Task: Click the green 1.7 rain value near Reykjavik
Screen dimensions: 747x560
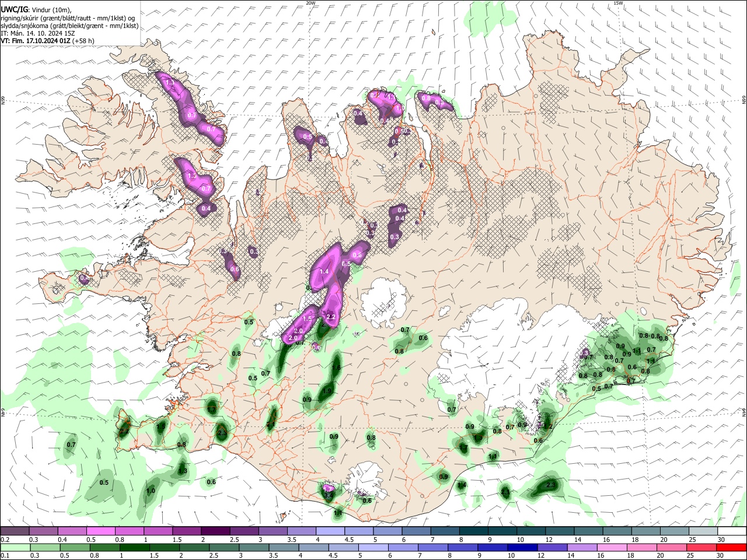Action: pyautogui.click(x=212, y=410)
